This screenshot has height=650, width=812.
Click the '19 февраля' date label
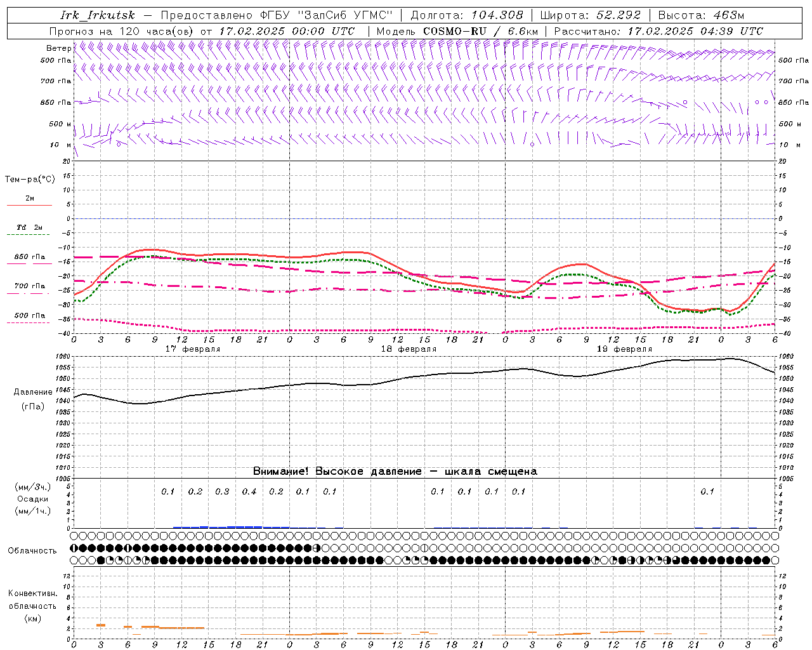click(x=624, y=349)
